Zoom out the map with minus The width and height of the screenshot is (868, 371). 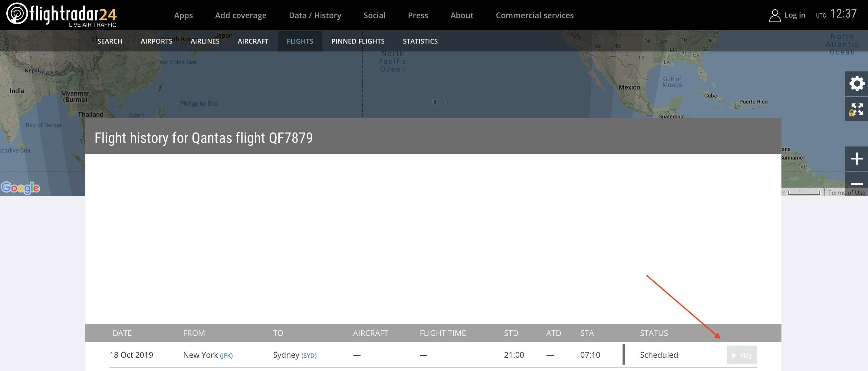856,184
